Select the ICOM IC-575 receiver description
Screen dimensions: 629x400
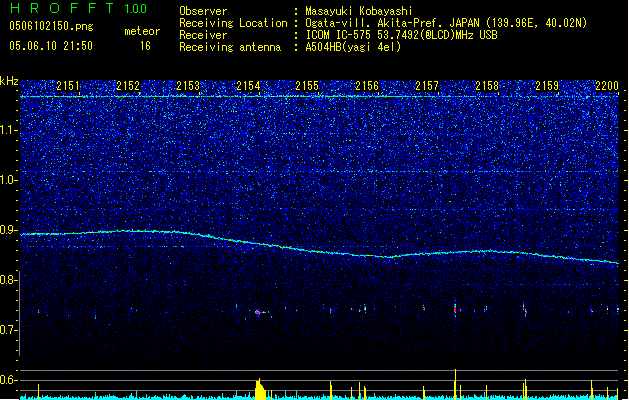coord(401,35)
